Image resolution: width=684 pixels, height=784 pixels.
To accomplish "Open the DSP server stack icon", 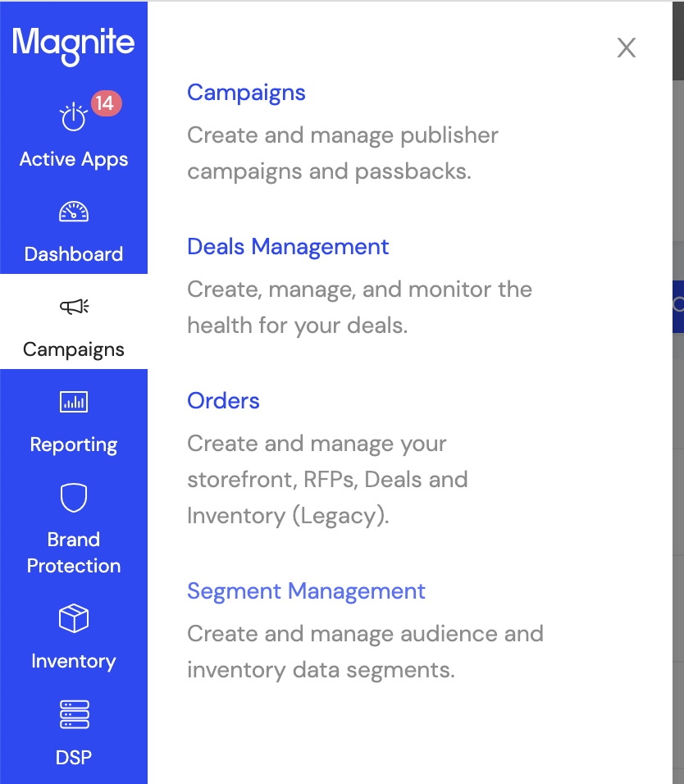I will coord(74,714).
